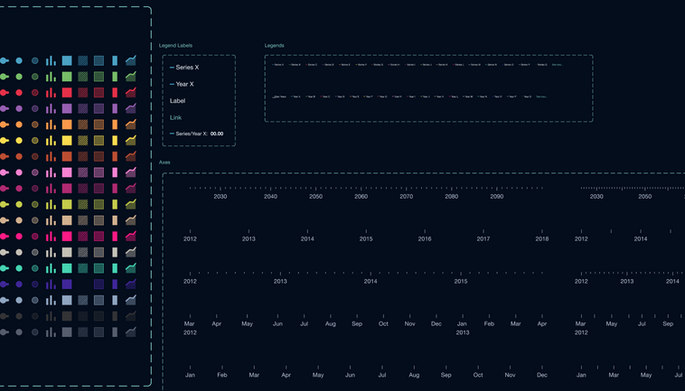685x391 pixels.
Task: Click the narrow green bar swatch
Action: 115,76
